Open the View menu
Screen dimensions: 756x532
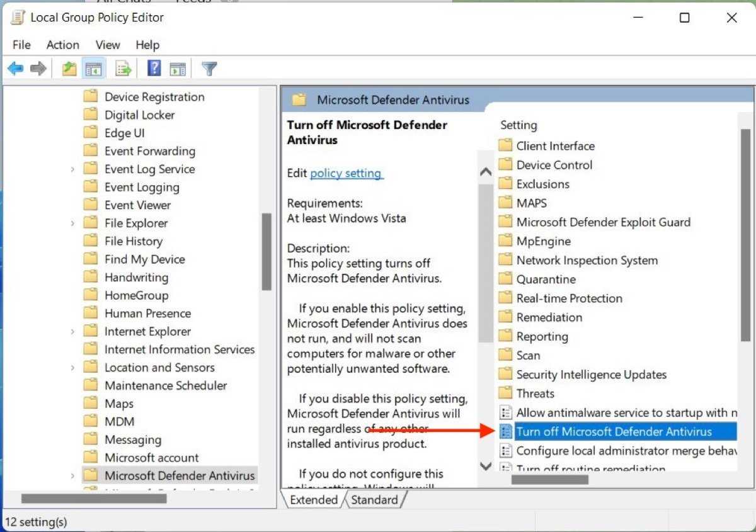click(x=108, y=45)
